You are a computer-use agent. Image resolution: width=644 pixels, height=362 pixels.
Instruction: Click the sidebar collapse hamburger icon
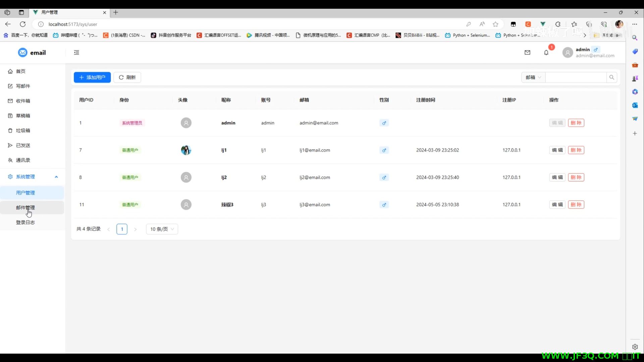point(76,52)
